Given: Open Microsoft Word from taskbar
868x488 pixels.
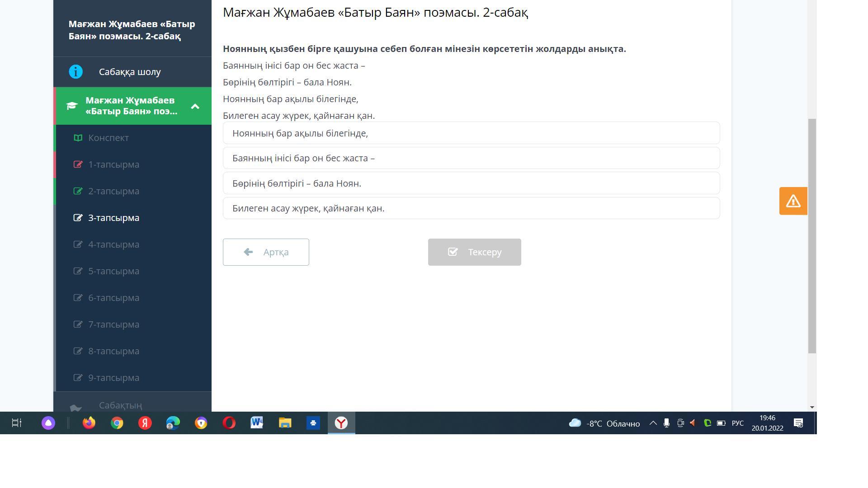Looking at the screenshot, I should (x=257, y=423).
